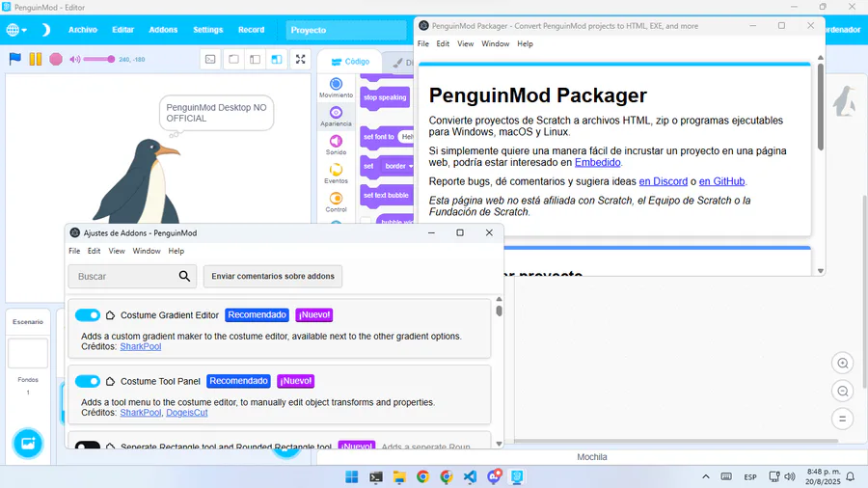
Task: Click the add backdrop round button
Action: [28, 444]
